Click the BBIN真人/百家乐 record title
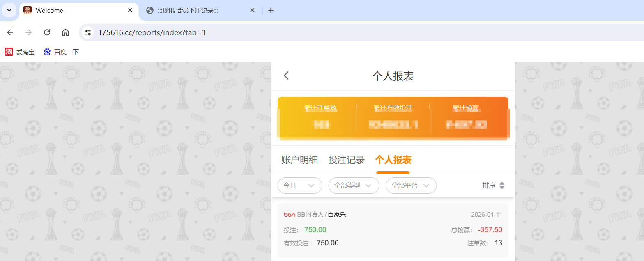This screenshot has height=261, width=644. (322, 215)
